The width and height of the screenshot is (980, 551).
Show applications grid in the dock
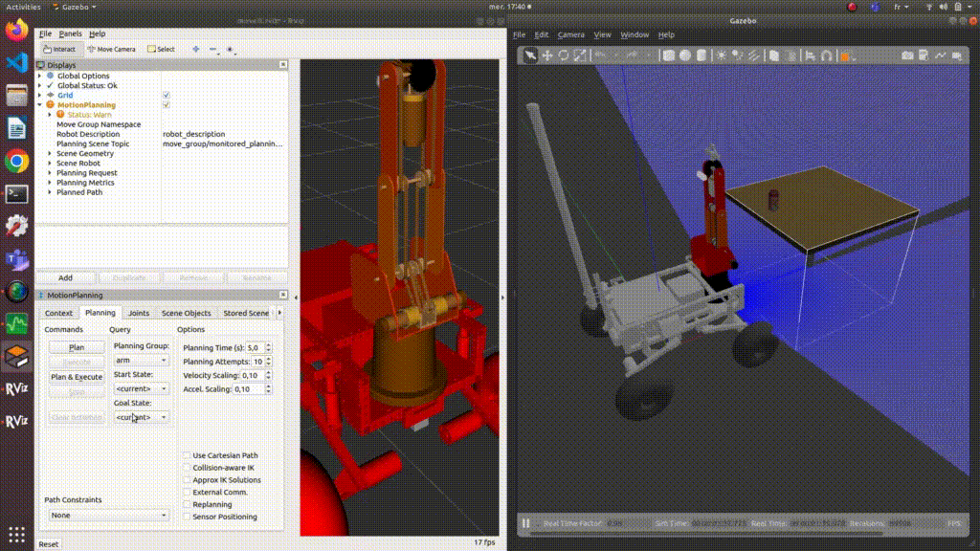click(x=17, y=535)
